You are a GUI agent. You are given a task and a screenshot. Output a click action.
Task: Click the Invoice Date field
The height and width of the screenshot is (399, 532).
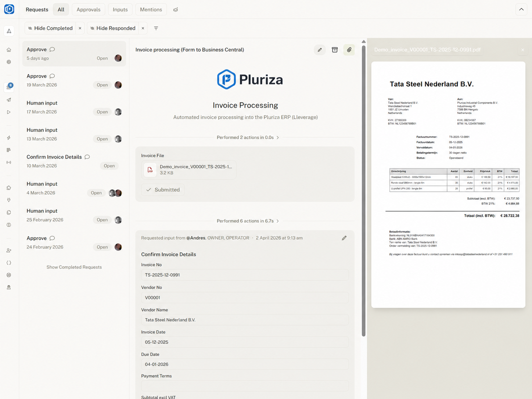click(245, 342)
